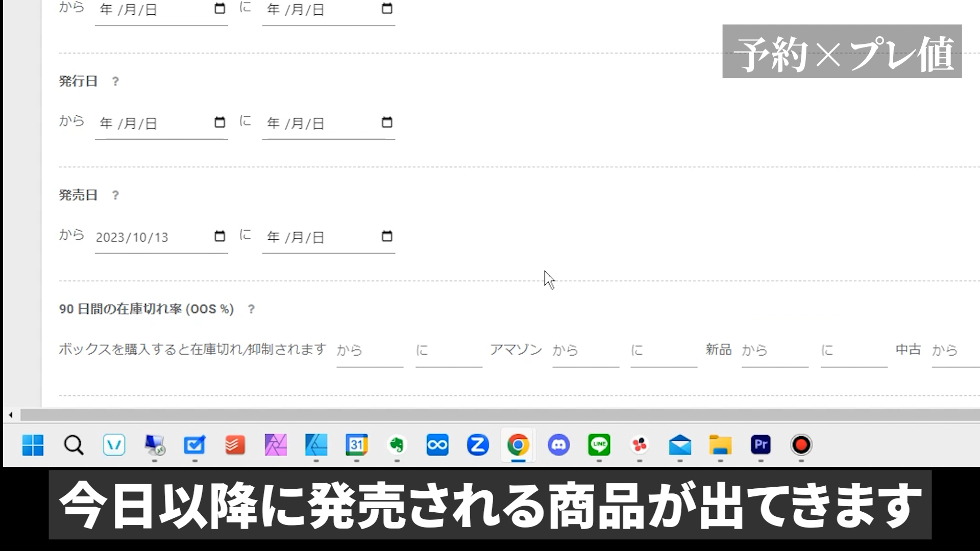Open calendar picker for 発売日 start date

point(219,237)
